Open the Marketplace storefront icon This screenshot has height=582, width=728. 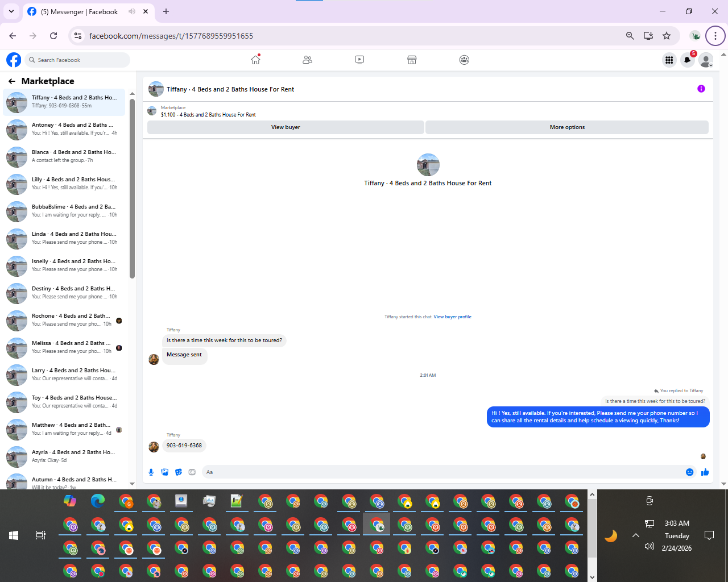(x=412, y=60)
